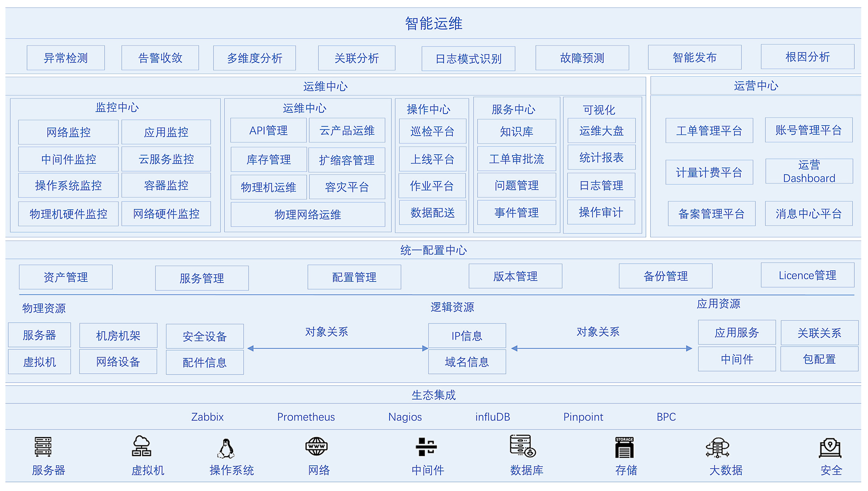
Task: Click the big data cloud icon
Action: 718,448
